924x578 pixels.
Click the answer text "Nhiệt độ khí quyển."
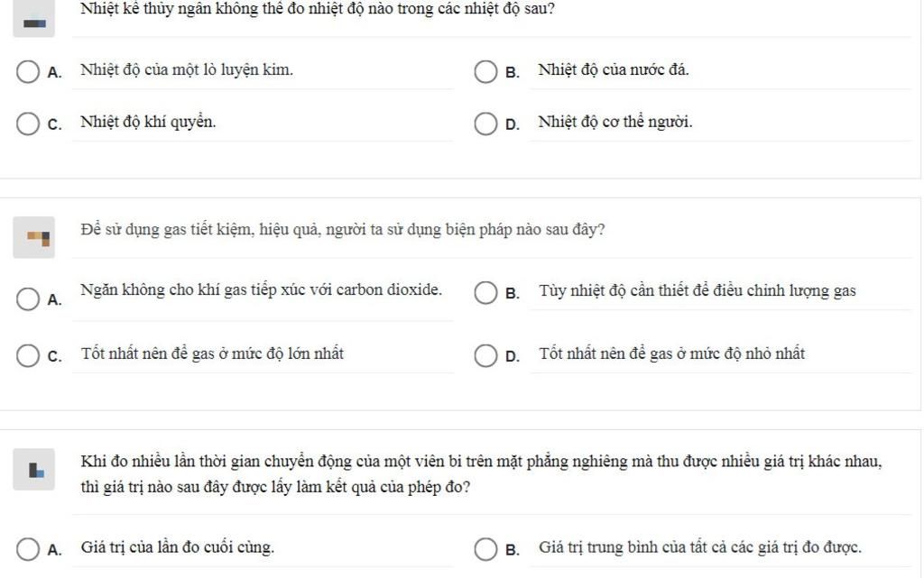point(148,122)
